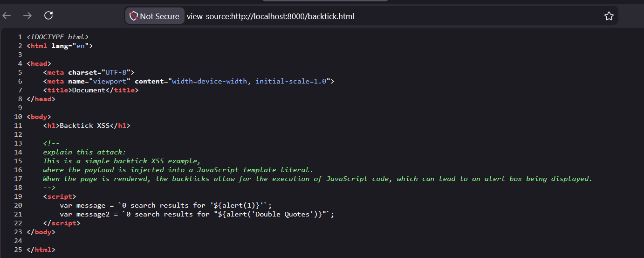Image resolution: width=644 pixels, height=258 pixels.
Task: Click line number 11 in the gutter
Action: click(18, 126)
